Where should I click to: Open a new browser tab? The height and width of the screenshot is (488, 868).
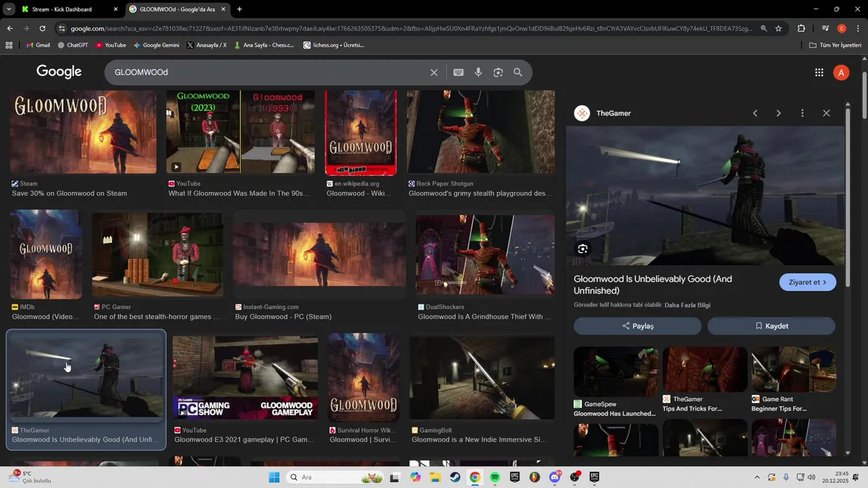coord(239,9)
